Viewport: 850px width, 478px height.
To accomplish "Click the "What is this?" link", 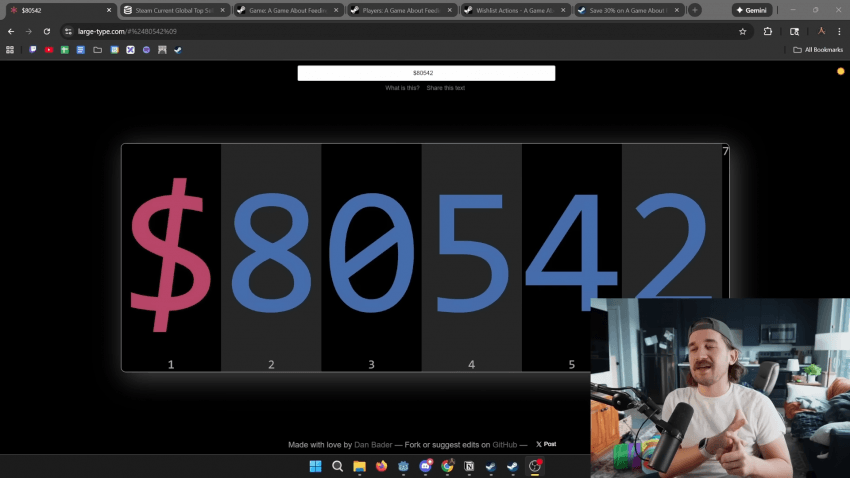I will 402,88.
